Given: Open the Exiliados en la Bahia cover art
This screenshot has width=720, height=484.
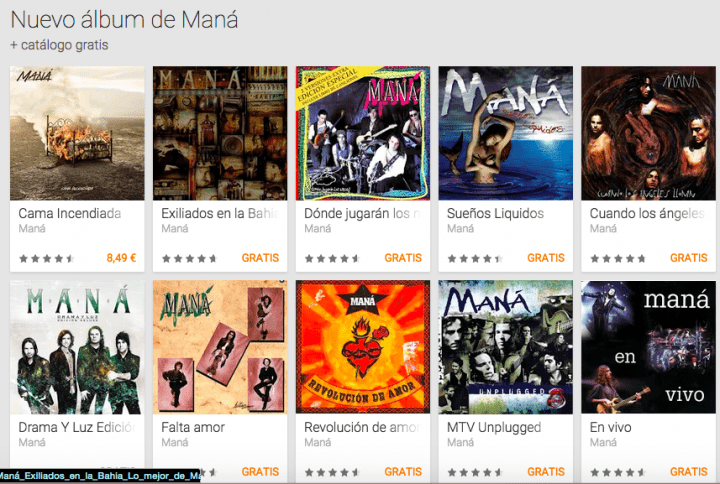Looking at the screenshot, I should 220,133.
